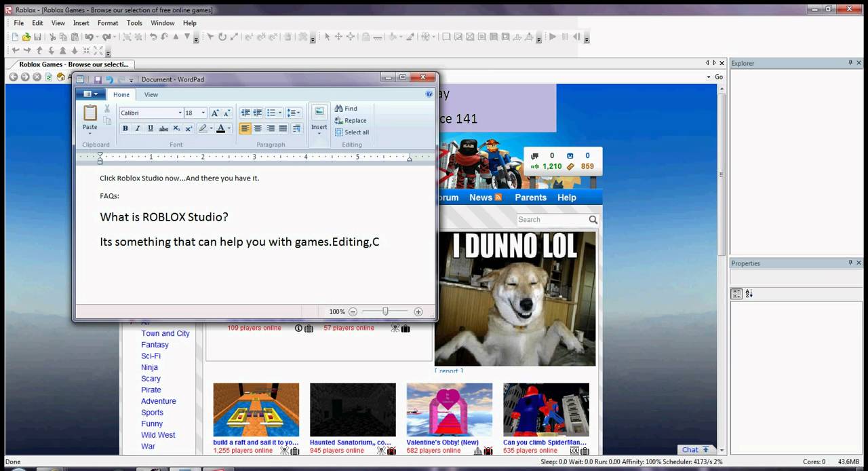Viewport: 868px width, 471px height.
Task: Click the search magnifier on Roblox page
Action: pyautogui.click(x=593, y=219)
